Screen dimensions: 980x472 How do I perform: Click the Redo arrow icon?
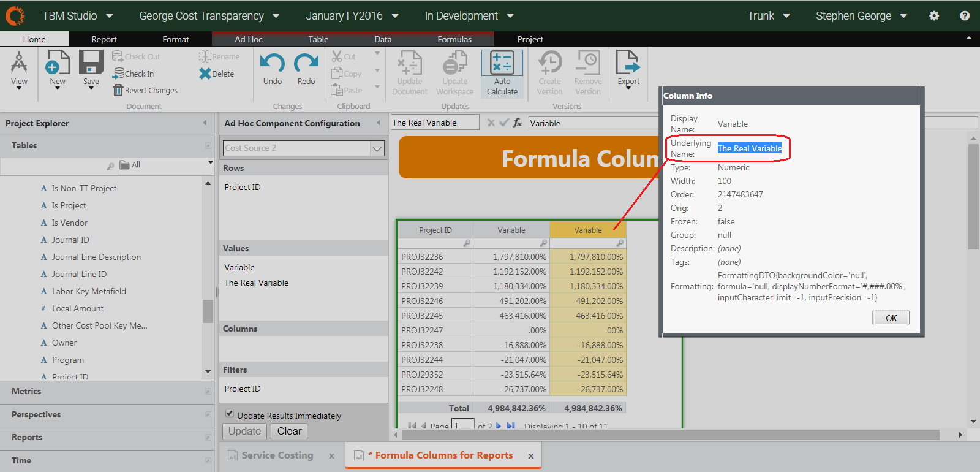click(x=306, y=63)
